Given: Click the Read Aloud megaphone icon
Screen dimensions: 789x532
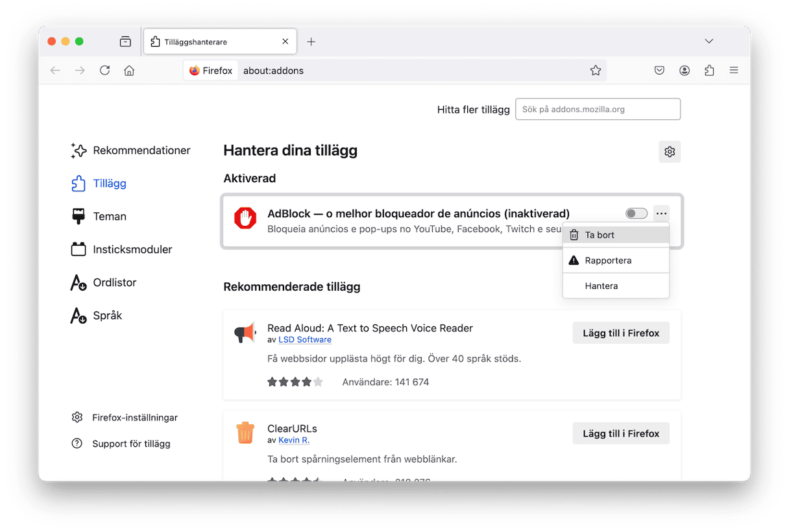Looking at the screenshot, I should click(x=245, y=333).
